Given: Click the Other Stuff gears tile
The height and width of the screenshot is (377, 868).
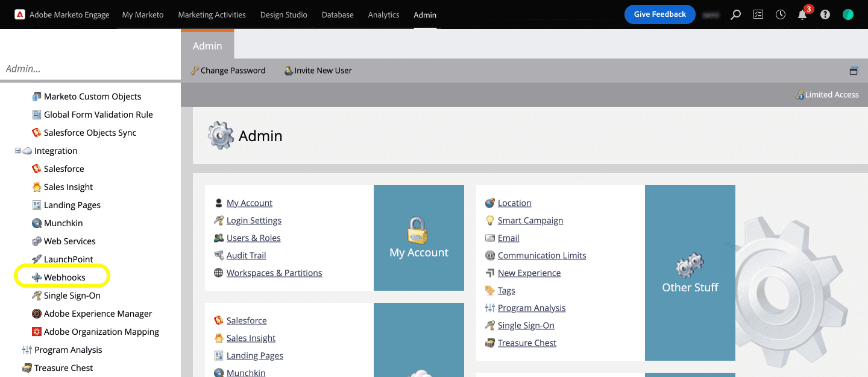Looking at the screenshot, I should (x=690, y=273).
